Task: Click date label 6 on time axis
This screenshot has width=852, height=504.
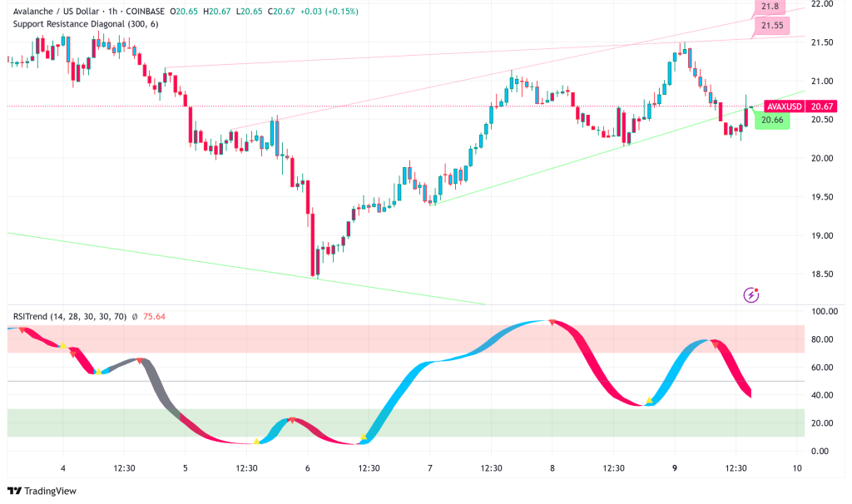Action: (x=308, y=468)
